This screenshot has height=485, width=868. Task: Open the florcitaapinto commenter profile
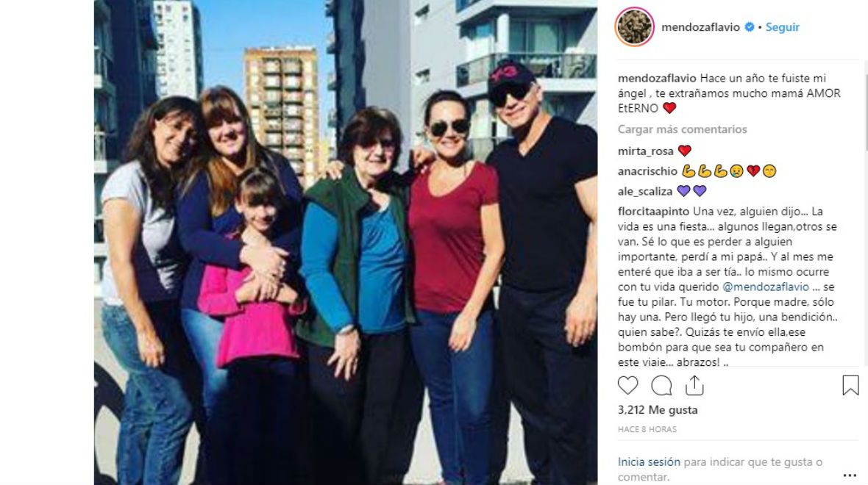653,212
